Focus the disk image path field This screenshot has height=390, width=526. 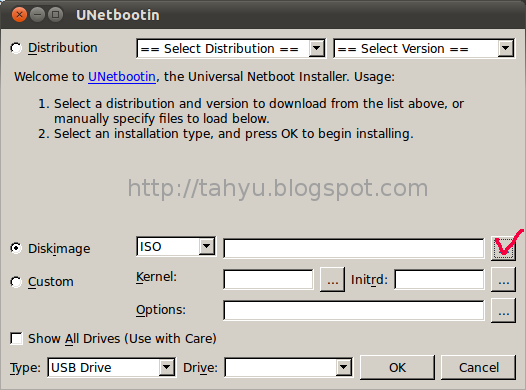click(x=354, y=248)
